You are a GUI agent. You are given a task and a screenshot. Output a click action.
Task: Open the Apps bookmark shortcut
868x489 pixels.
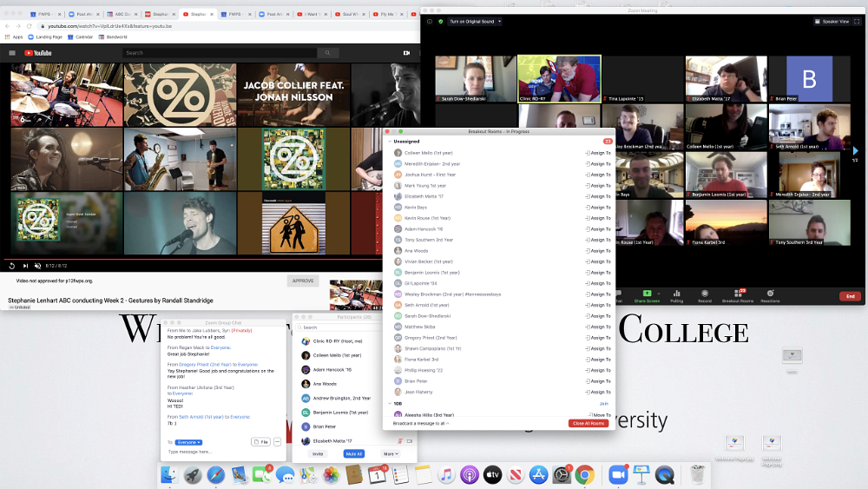point(14,37)
